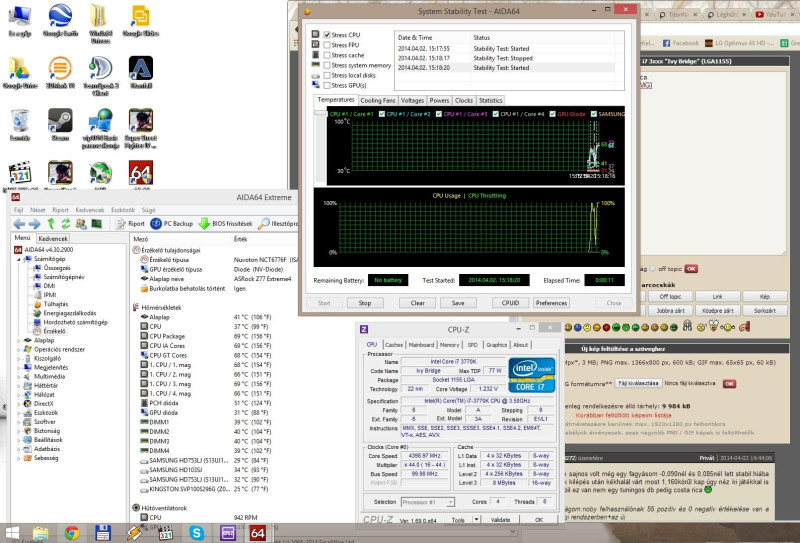Switch to the Cooling Fans tab
800x543 pixels.
click(378, 101)
